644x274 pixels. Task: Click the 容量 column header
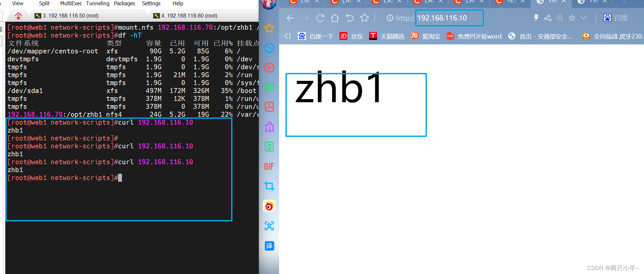(x=154, y=43)
